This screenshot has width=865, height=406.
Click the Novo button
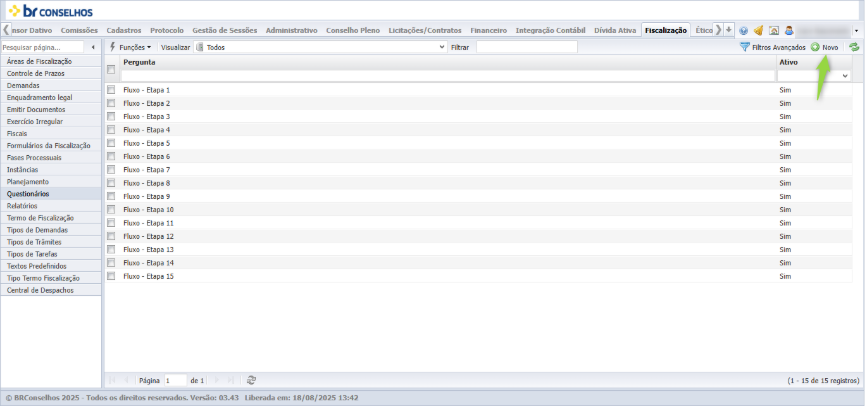point(825,47)
